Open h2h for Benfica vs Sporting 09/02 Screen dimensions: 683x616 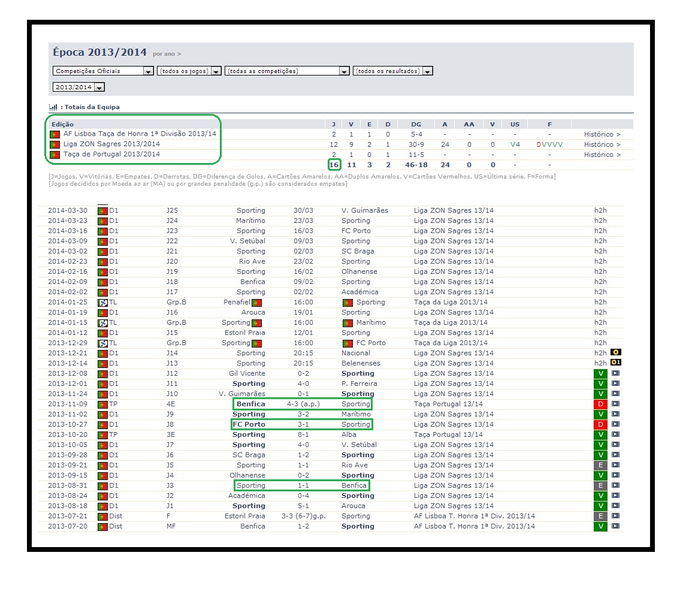600,282
